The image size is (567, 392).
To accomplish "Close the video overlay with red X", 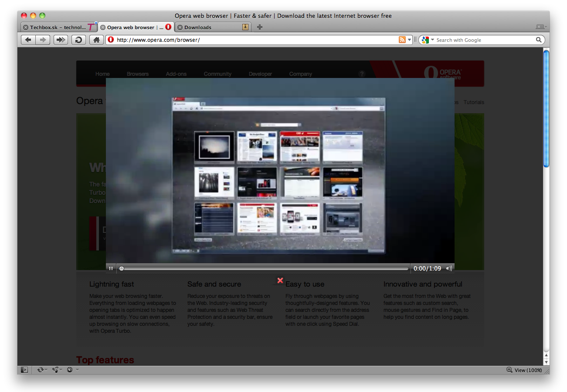I will coord(280,280).
